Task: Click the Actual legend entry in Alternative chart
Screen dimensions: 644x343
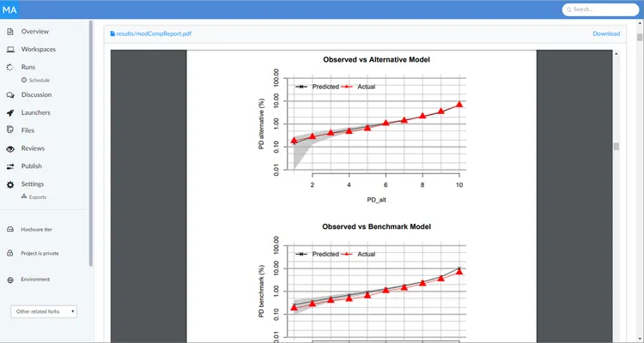Action: [x=359, y=87]
